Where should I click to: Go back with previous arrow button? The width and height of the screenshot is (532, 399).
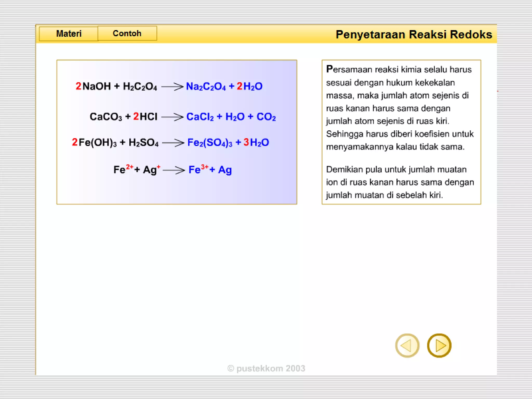407,345
